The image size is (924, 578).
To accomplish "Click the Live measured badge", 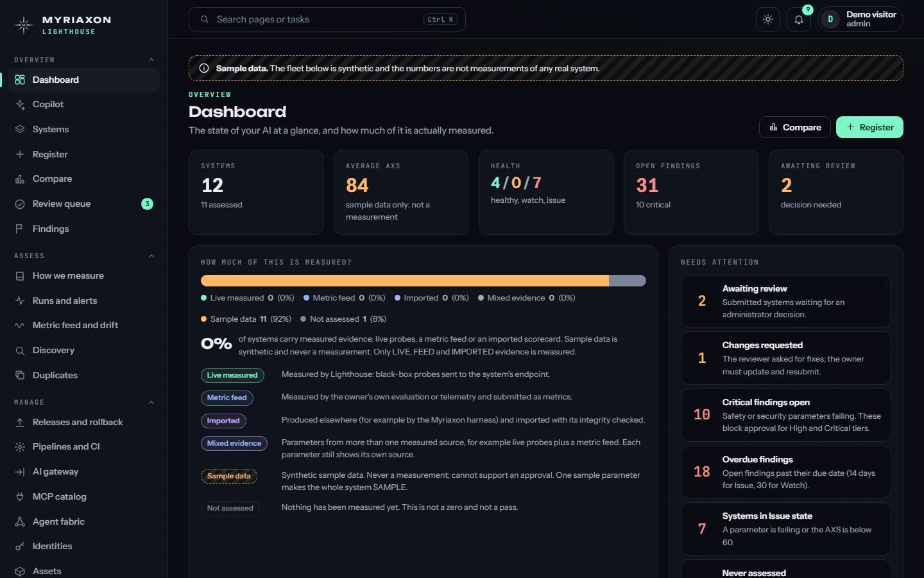I will [232, 376].
